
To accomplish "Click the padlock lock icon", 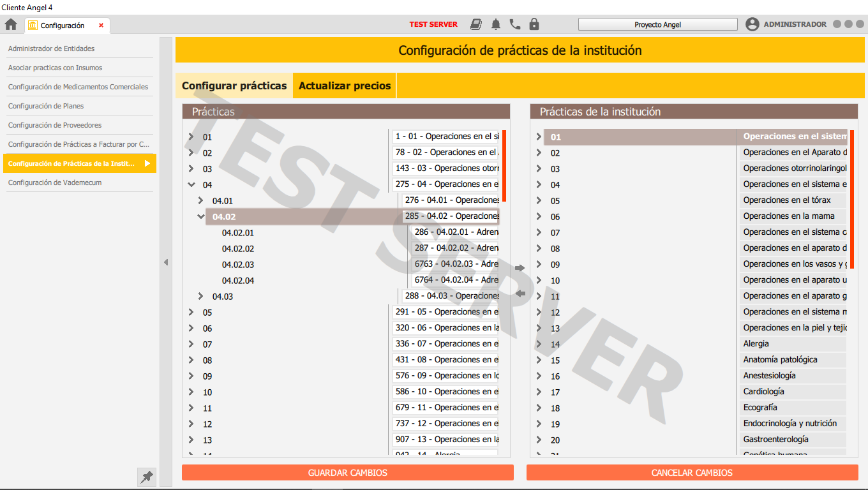I will pos(534,25).
